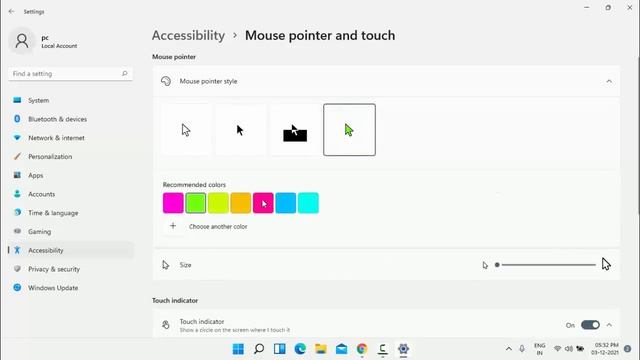Viewport: 640px width, 360px height.
Task: Select Accessibility in the sidebar
Action: tap(70, 251)
